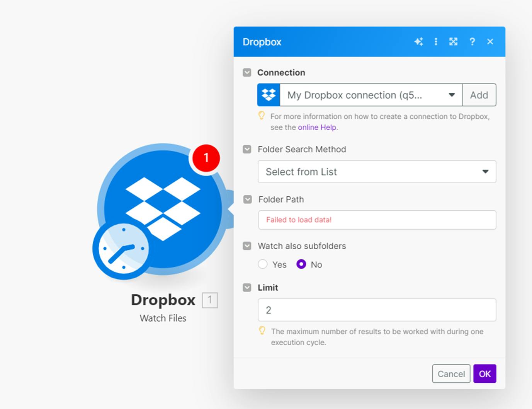This screenshot has height=409, width=532.
Task: Click the Folder Path field showing failed load
Action: coord(377,220)
